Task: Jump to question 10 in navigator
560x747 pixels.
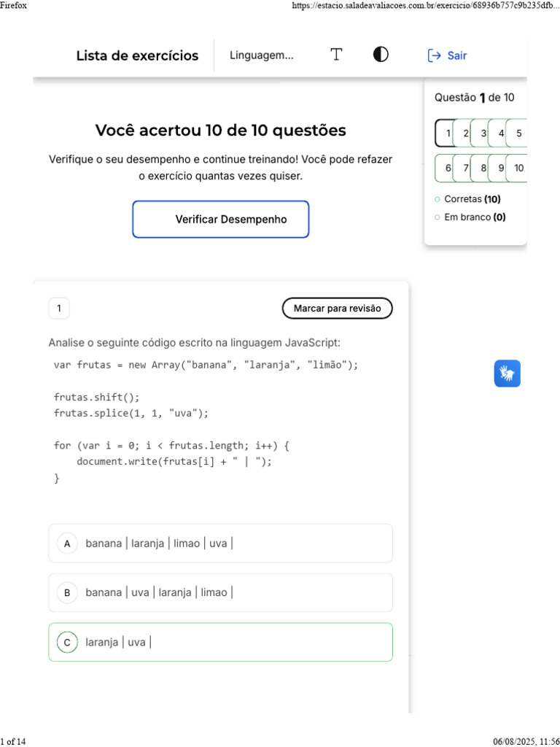Action: (517, 168)
